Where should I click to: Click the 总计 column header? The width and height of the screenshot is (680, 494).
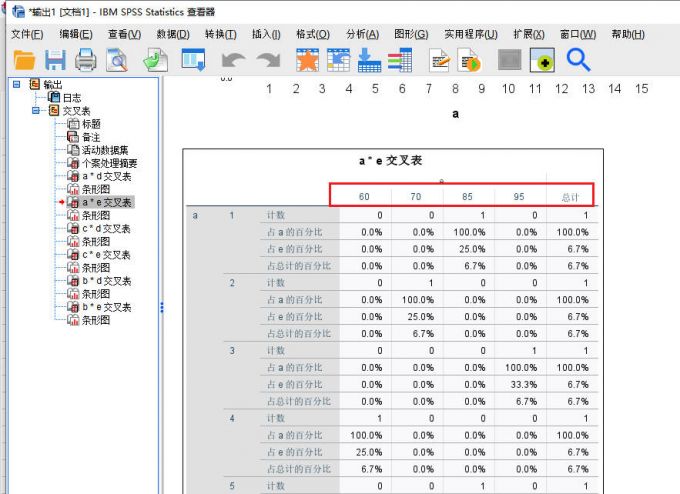(570, 198)
